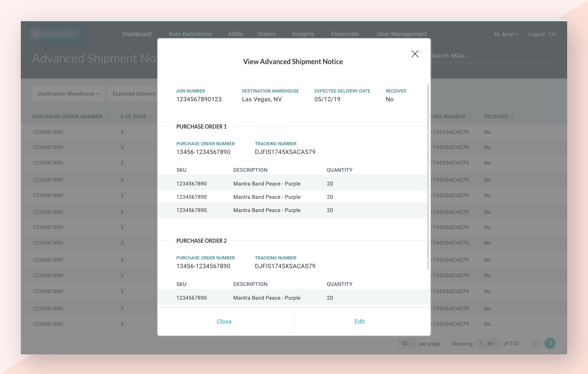The width and height of the screenshot is (588, 374).
Task: Expand the Showing 1 - 50 range dropdown
Action: tap(489, 343)
